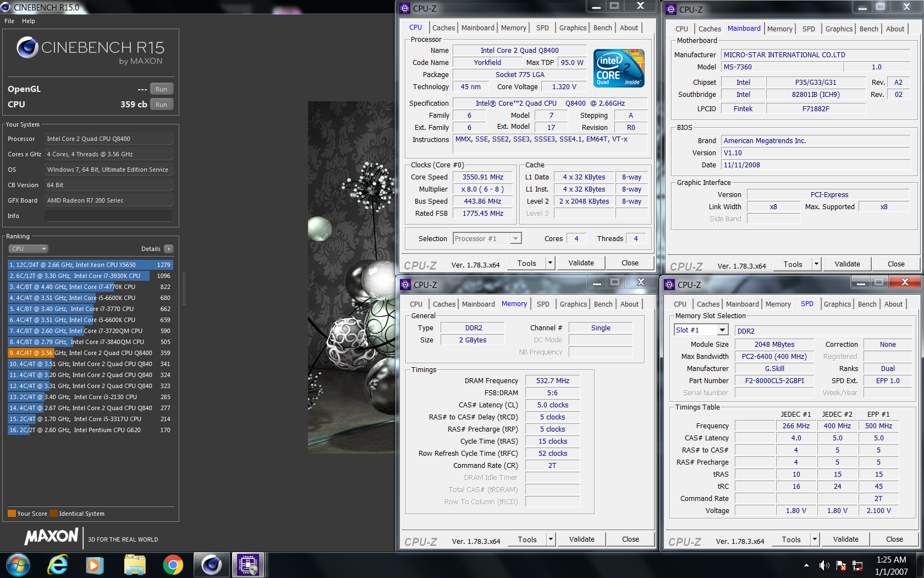Open the Start menu orb
Image resolution: width=924 pixels, height=578 pixels.
[x=18, y=565]
